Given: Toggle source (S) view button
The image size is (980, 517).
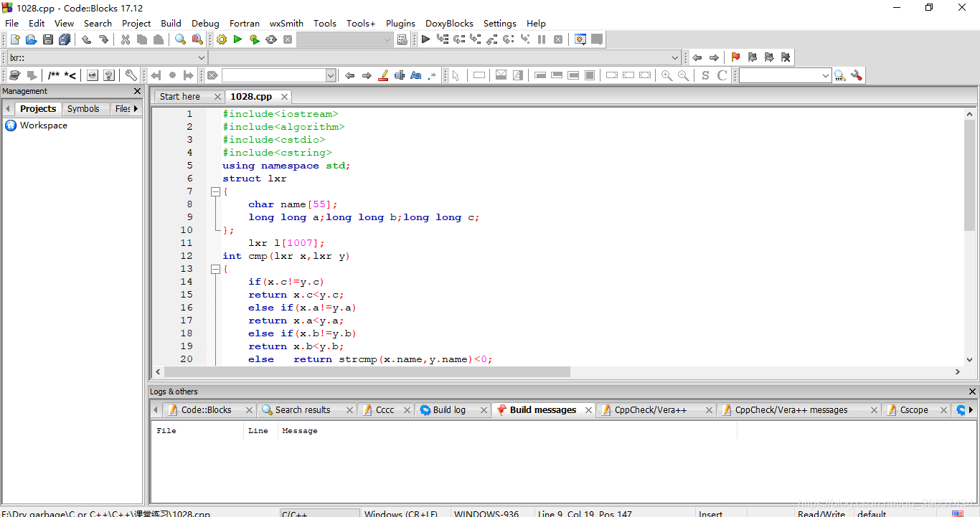Looking at the screenshot, I should [x=705, y=75].
